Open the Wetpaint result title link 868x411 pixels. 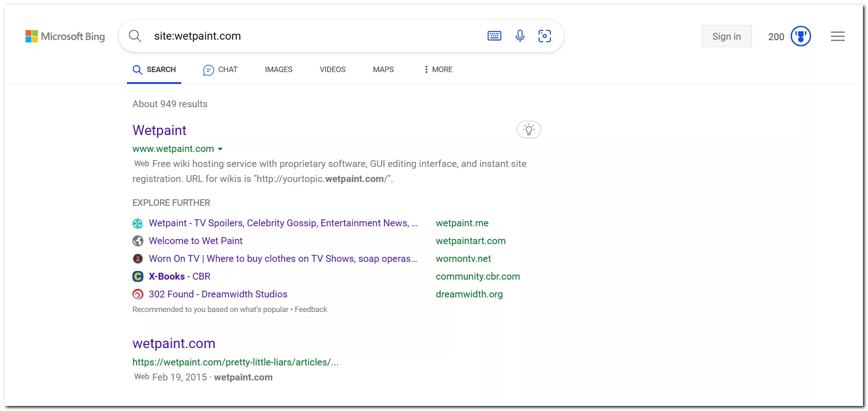(x=159, y=130)
